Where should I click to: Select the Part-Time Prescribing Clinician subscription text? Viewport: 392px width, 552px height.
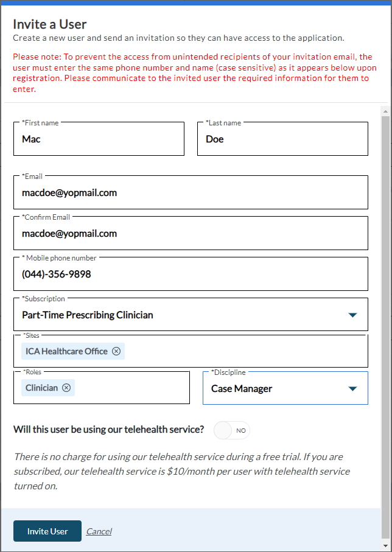pyautogui.click(x=88, y=315)
